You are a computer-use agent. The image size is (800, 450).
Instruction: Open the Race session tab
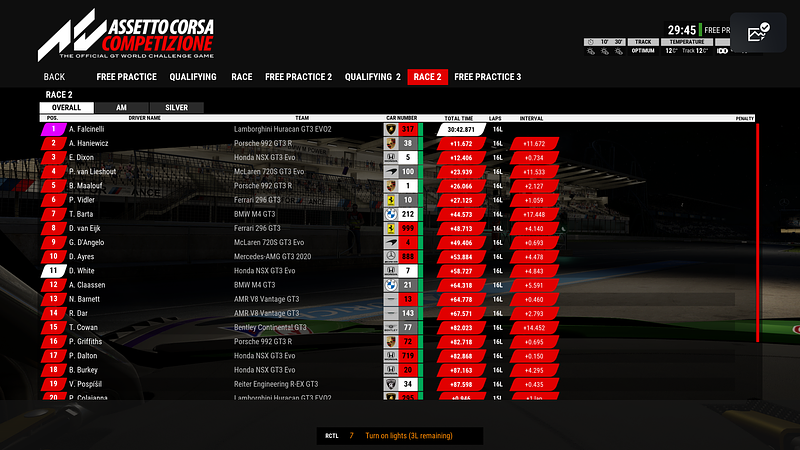(x=242, y=77)
